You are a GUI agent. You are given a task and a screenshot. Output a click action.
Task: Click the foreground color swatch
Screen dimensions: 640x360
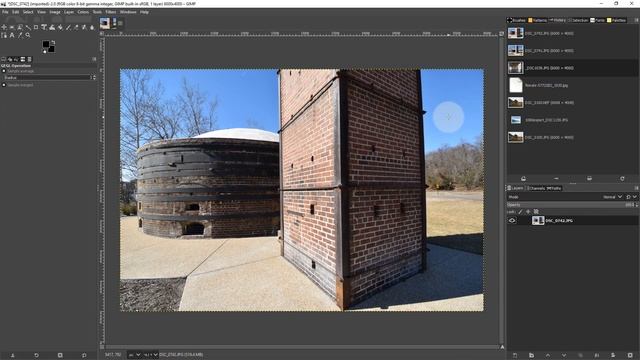pyautogui.click(x=46, y=44)
